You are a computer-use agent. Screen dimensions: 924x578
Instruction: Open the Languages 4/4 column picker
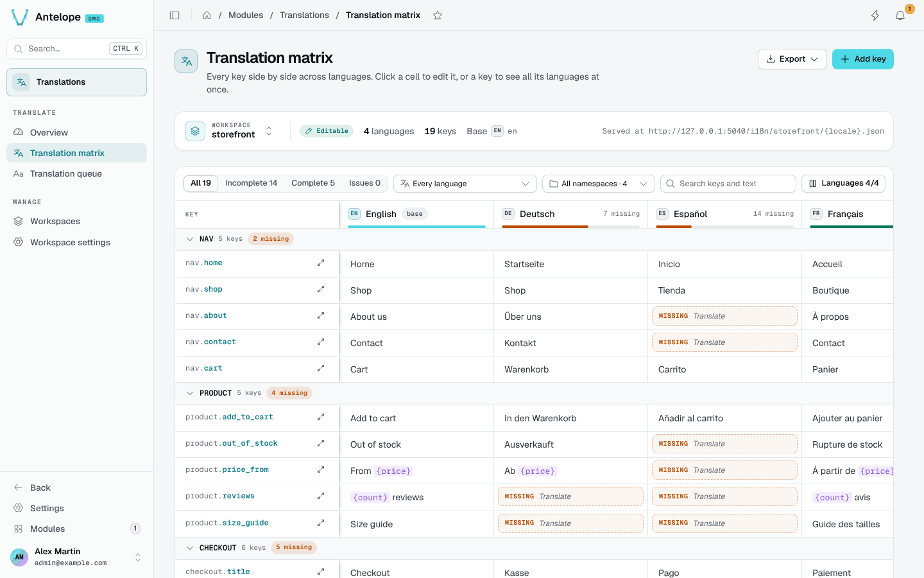(843, 184)
